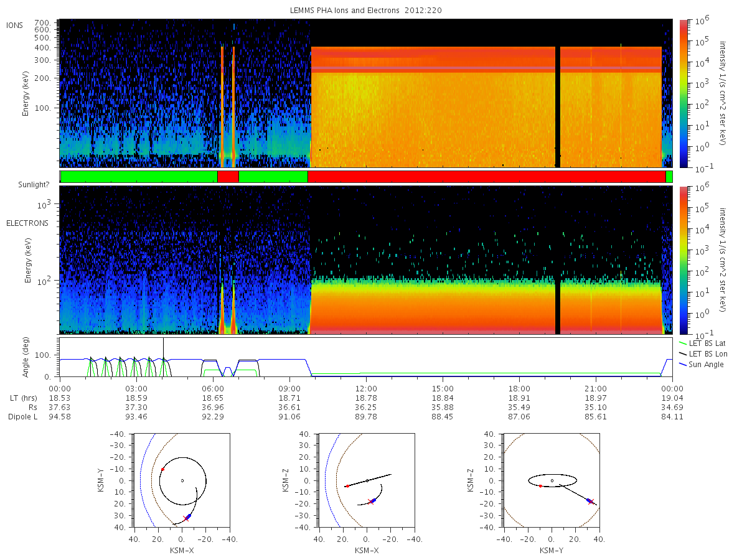747x560 pixels.
Task: Click the black data gap in the electrons spectrogram
Action: (558, 307)
